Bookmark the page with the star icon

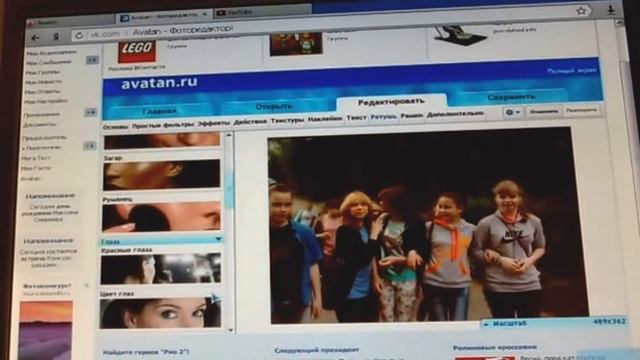pyautogui.click(x=581, y=11)
